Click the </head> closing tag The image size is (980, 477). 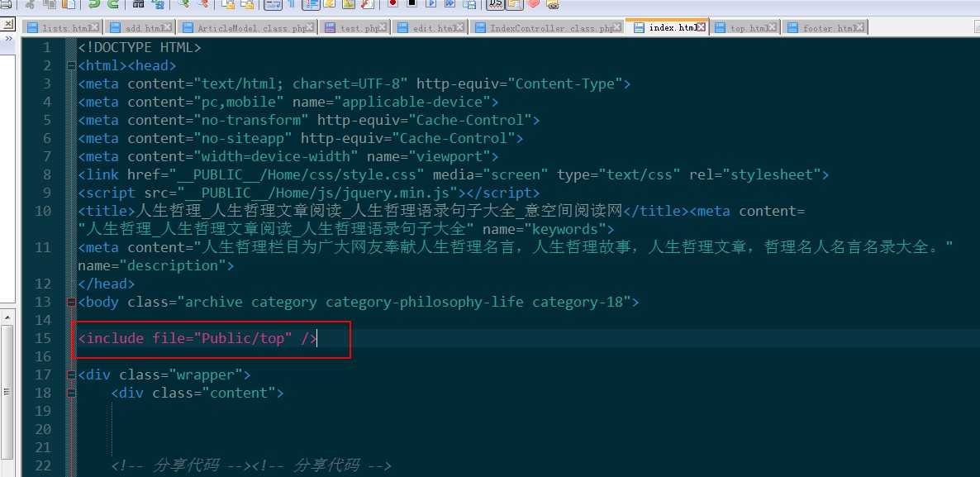pyautogui.click(x=107, y=284)
